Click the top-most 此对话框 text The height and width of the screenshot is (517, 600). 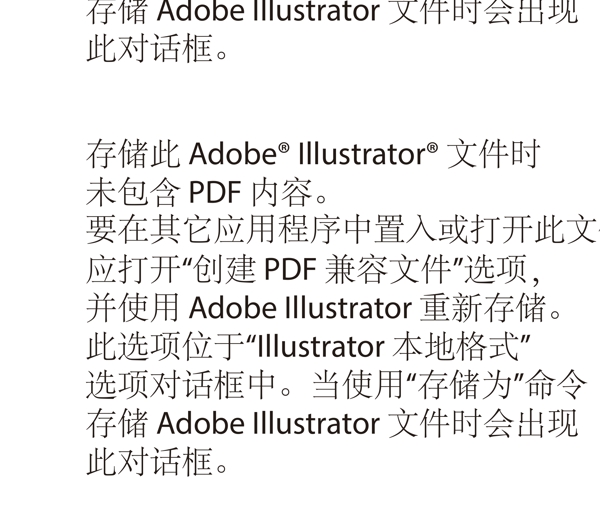pyautogui.click(x=150, y=48)
